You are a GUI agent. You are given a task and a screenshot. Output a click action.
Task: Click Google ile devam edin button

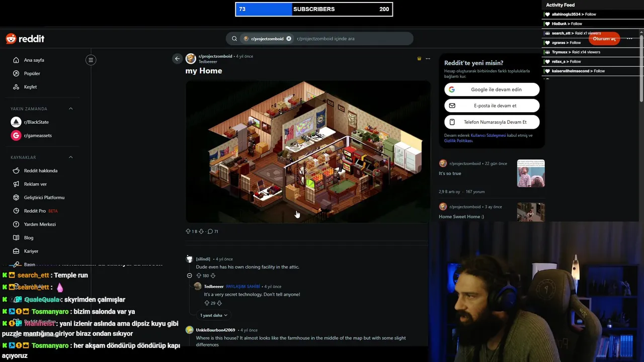(492, 89)
